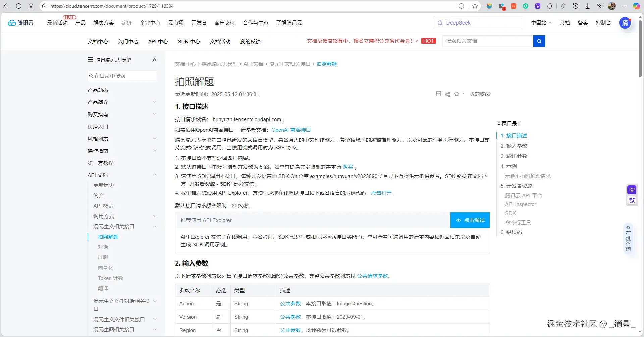
Task: Open the Tencent Cloud logo homepage
Action: pyautogui.click(x=21, y=23)
